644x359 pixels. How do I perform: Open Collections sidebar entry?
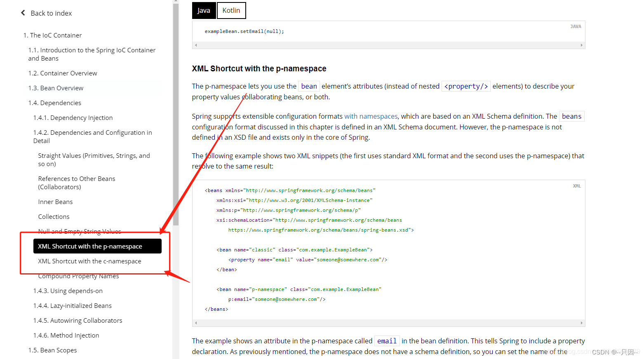click(x=54, y=216)
